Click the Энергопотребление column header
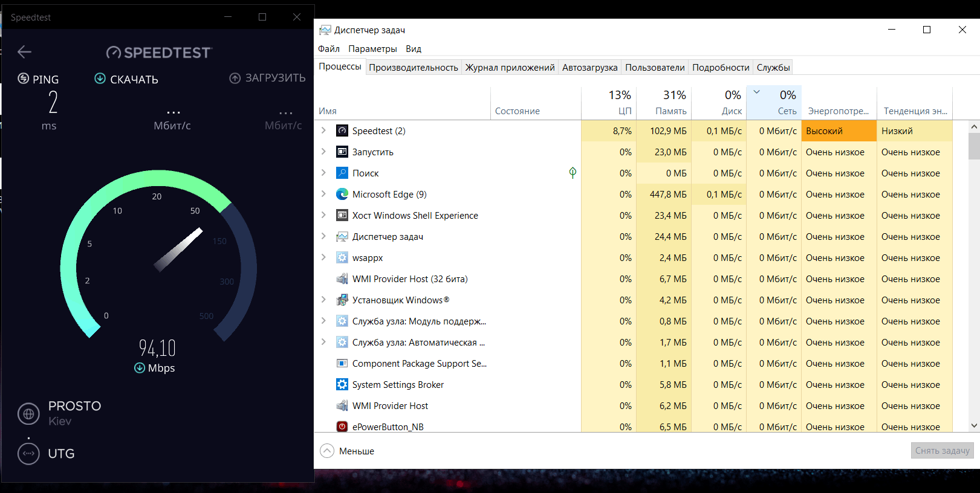Image resolution: width=980 pixels, height=493 pixels. [x=839, y=103]
